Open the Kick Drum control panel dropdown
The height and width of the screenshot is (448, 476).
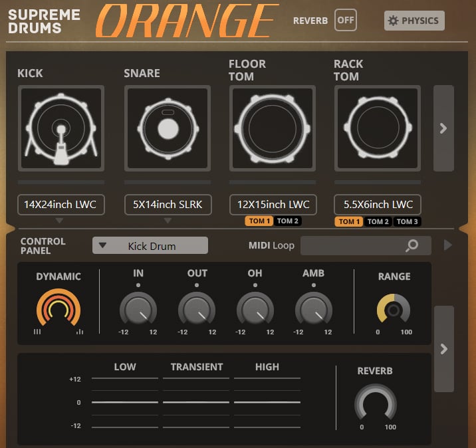(150, 246)
